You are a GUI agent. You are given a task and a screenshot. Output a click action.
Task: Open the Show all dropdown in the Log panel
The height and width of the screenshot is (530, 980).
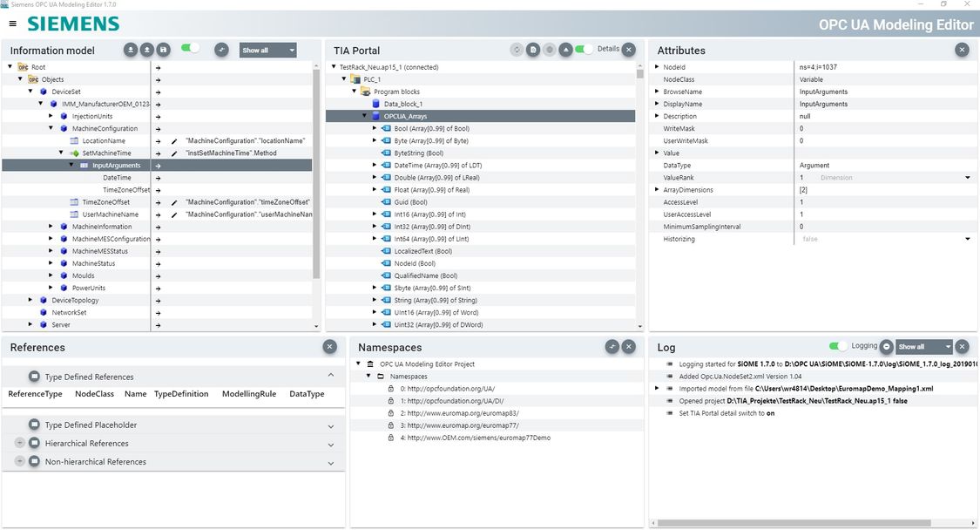tap(923, 347)
